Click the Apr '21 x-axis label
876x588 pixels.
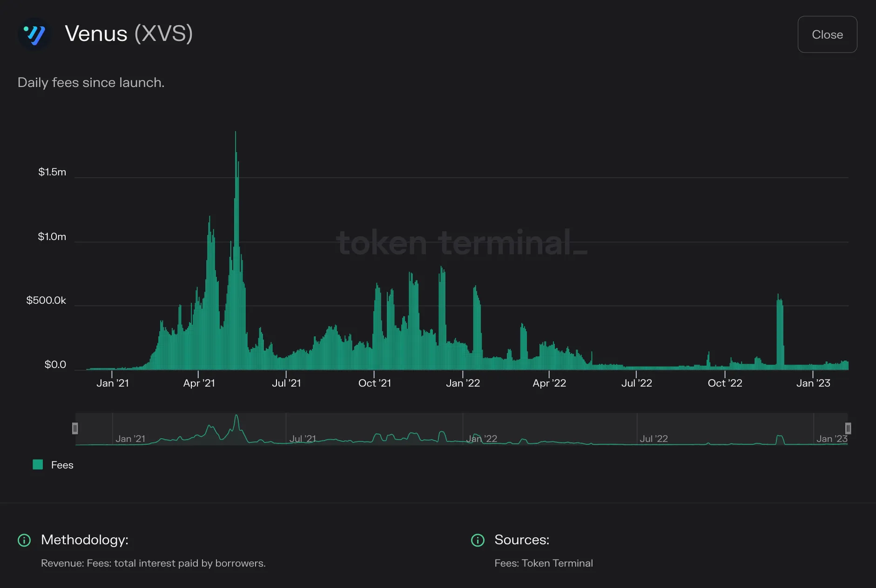(x=199, y=383)
